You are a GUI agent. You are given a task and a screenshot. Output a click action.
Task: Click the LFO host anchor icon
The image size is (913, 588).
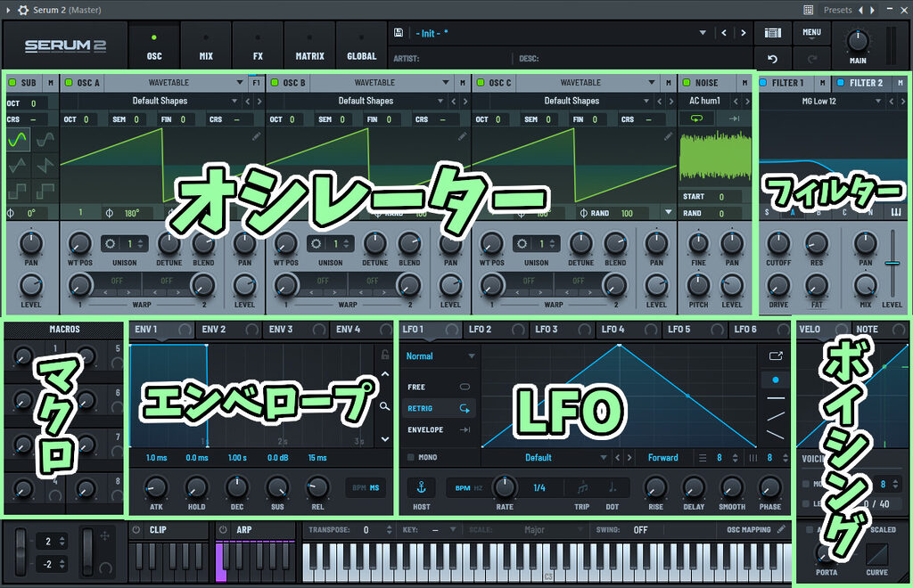pos(421,487)
